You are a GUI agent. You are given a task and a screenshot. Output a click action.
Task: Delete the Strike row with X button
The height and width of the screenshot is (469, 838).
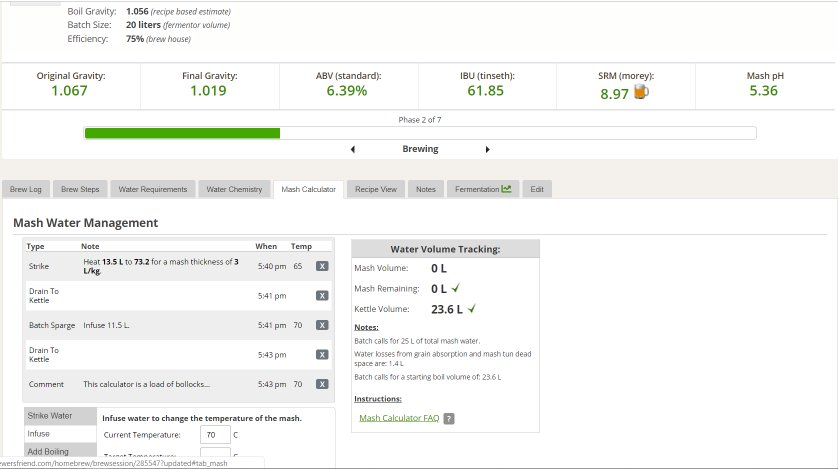[322, 266]
